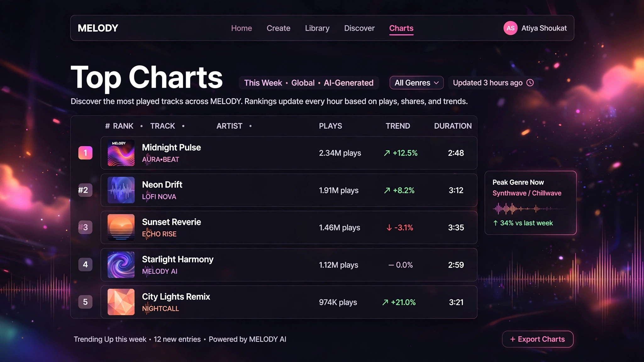Click the 34% vs last week stat
The width and height of the screenshot is (644, 362).
click(x=523, y=223)
